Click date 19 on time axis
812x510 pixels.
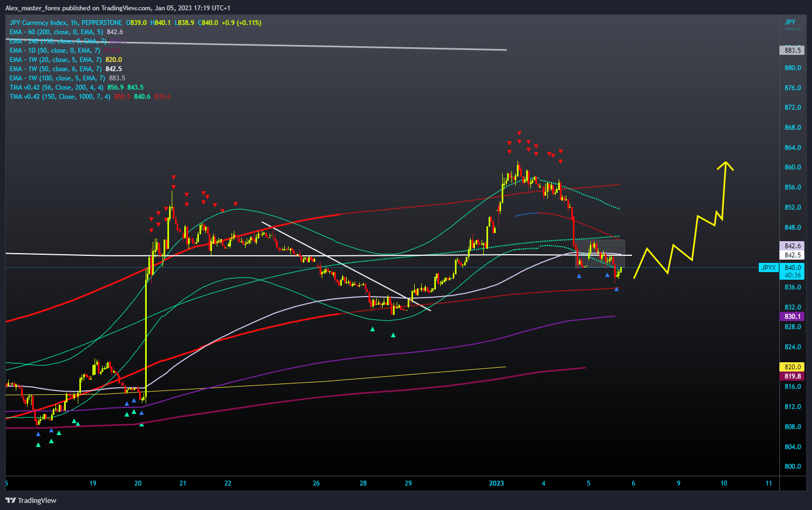click(93, 483)
